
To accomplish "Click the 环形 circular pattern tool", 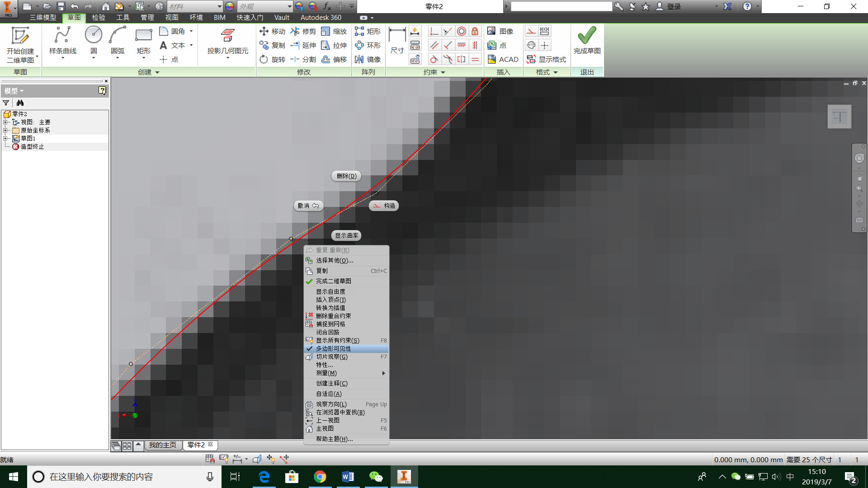I will [368, 45].
